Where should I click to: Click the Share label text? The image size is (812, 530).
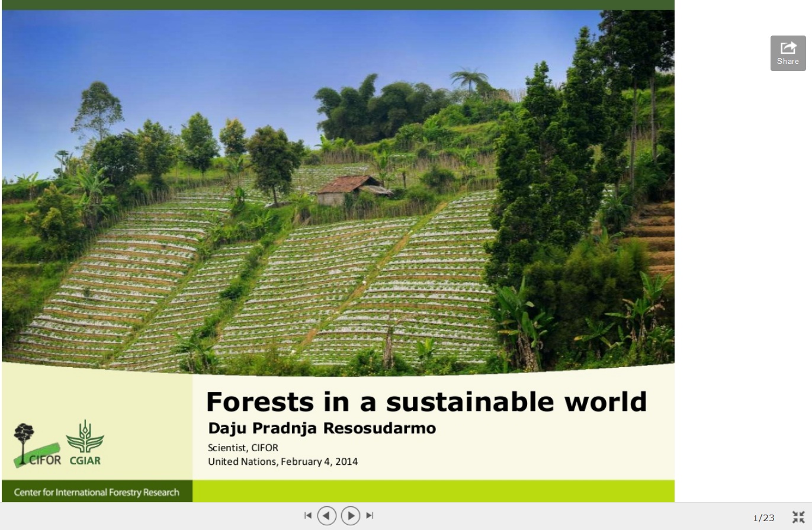(x=788, y=62)
